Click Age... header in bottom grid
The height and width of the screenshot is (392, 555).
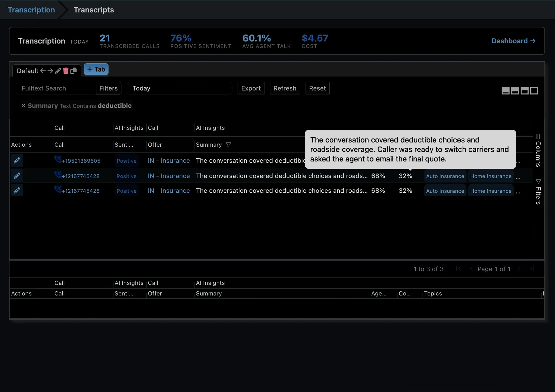click(379, 293)
